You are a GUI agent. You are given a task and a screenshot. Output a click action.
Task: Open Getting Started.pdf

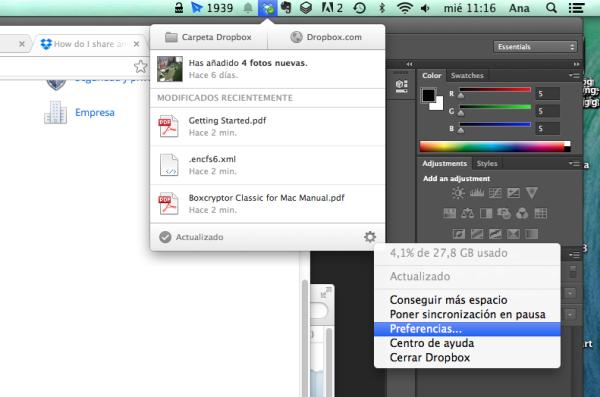tap(267, 126)
